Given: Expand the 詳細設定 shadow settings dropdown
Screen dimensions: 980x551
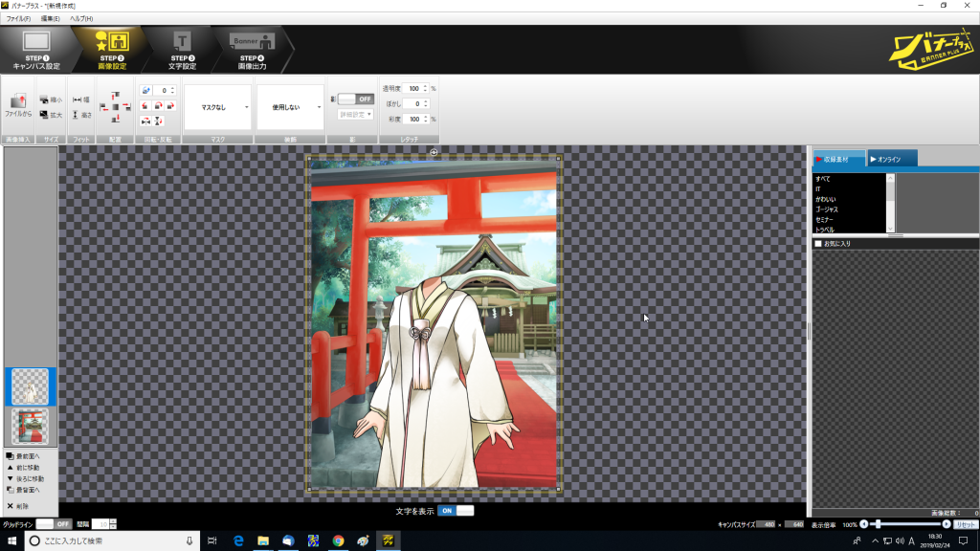Looking at the screenshot, I should tap(355, 114).
